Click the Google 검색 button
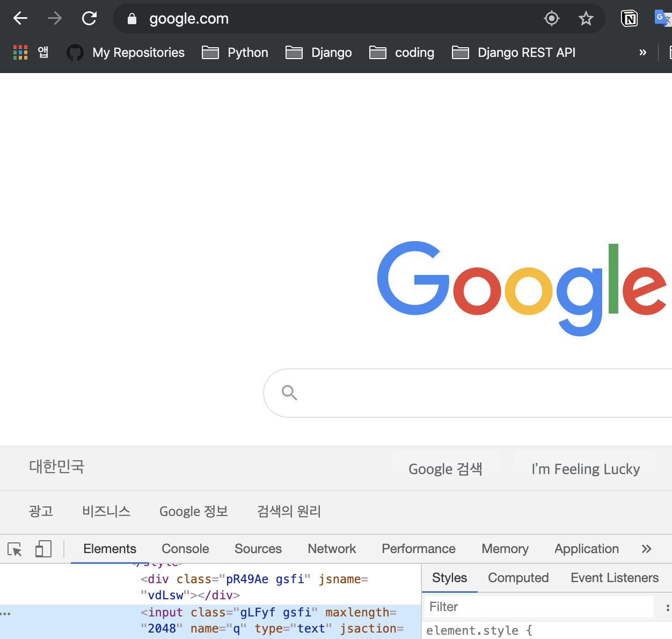This screenshot has width=672, height=639. 445,469
